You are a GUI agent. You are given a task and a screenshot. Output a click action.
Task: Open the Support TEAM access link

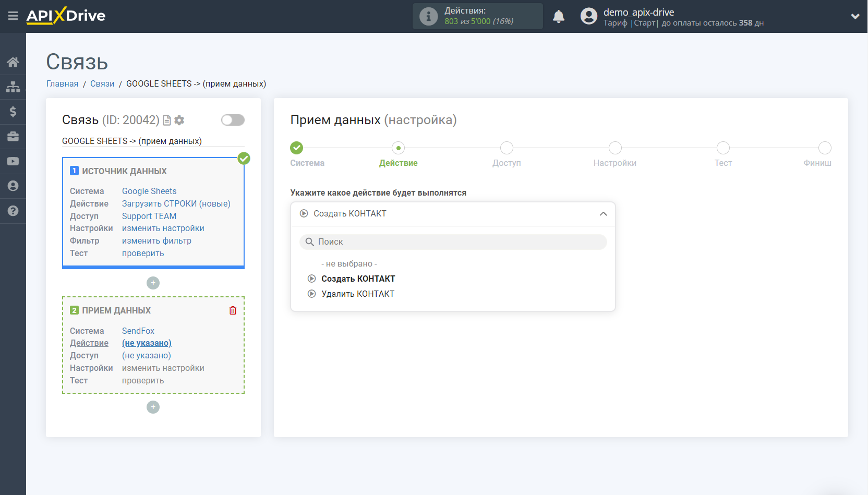(149, 216)
